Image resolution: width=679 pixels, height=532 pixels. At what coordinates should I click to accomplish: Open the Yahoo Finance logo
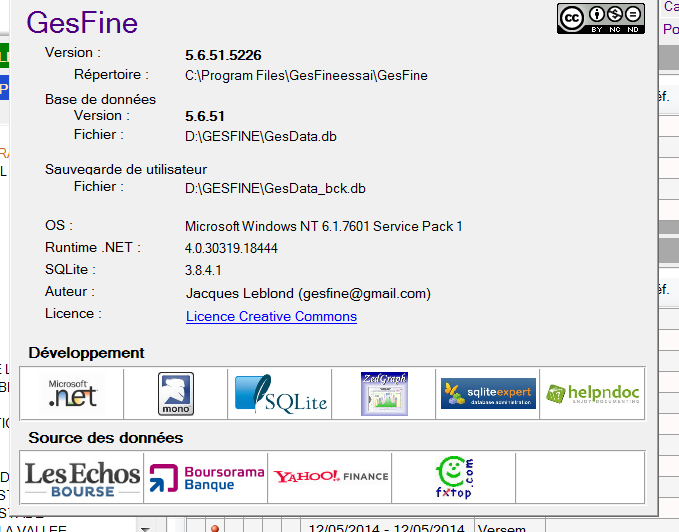(331, 477)
